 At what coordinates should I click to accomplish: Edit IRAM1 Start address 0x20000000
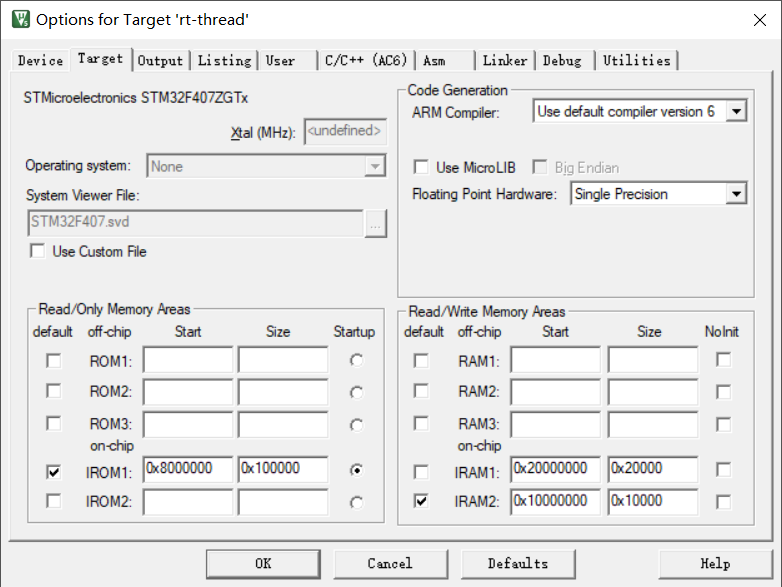click(x=556, y=469)
